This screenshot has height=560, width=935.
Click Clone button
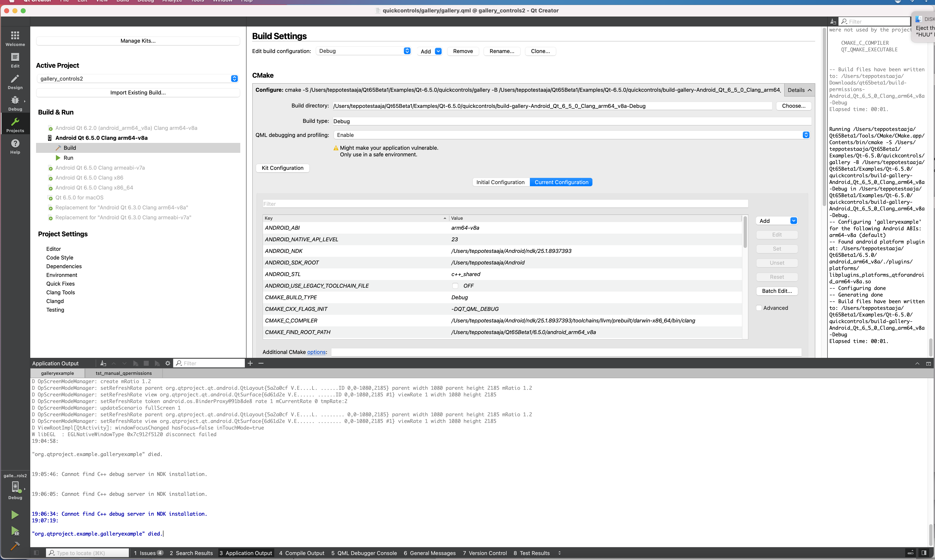coord(540,51)
